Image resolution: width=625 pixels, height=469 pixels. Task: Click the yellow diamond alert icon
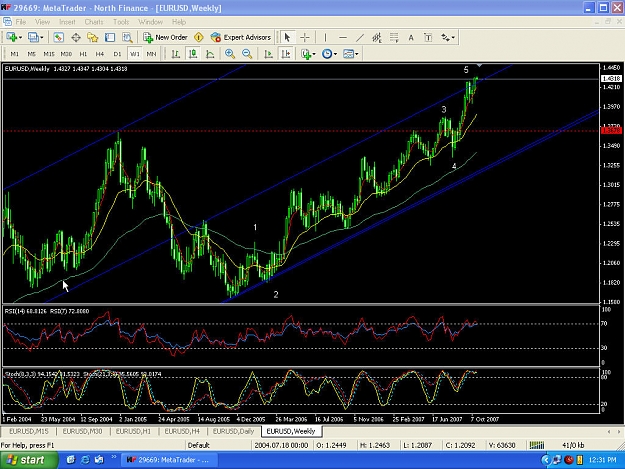[x=199, y=37]
